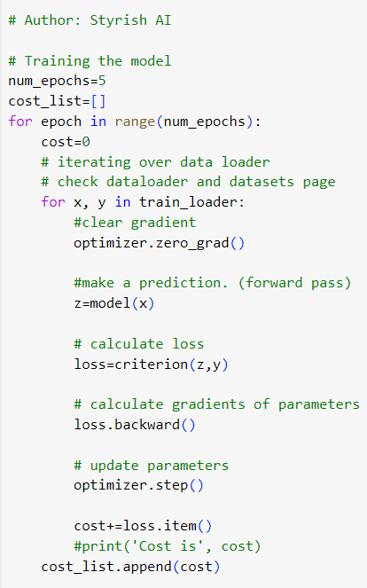Click optimizer.zero_grad() call
This screenshot has height=588, width=367.
160,243
